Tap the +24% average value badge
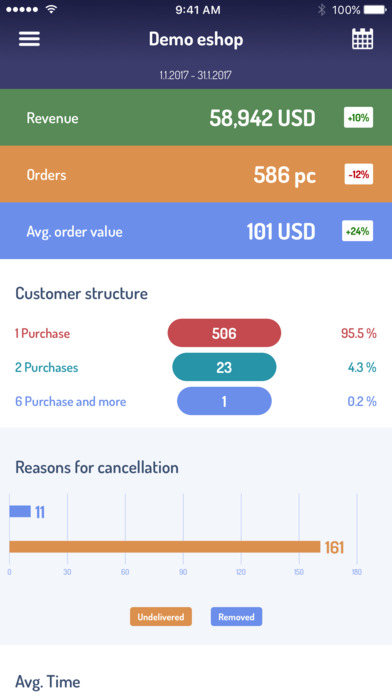The height and width of the screenshot is (696, 392). (x=357, y=231)
